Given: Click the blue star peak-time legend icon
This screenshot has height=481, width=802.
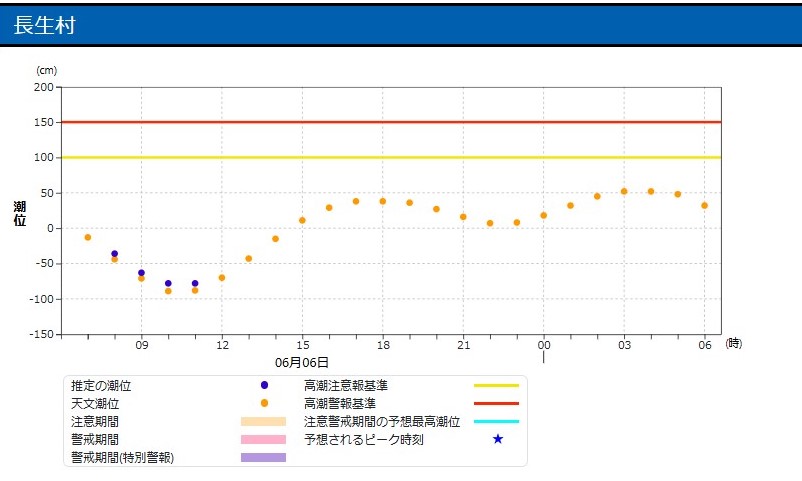Looking at the screenshot, I should click(x=498, y=439).
